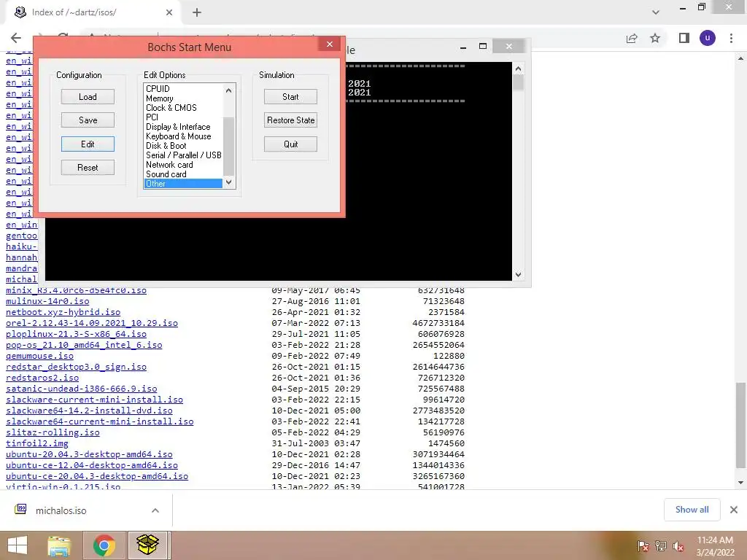Open netboot.xyz-hybrid.iso link
Viewport: 747px width, 560px height.
click(63, 312)
